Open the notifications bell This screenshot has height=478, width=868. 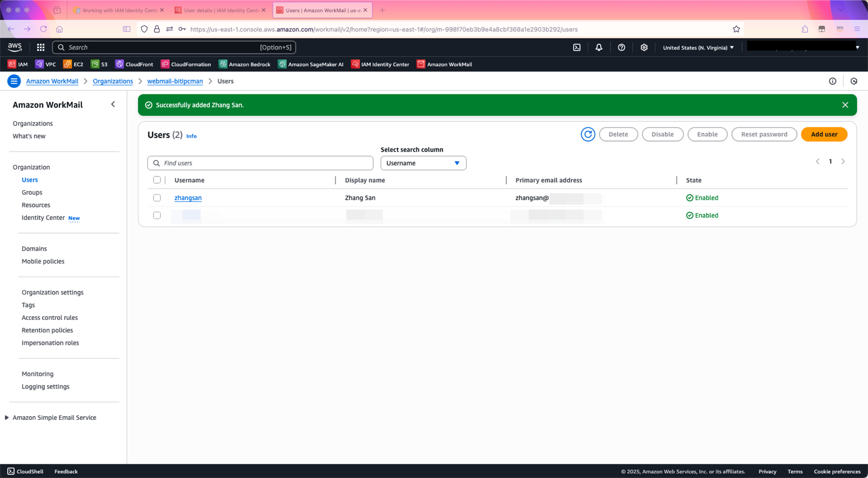click(x=599, y=47)
